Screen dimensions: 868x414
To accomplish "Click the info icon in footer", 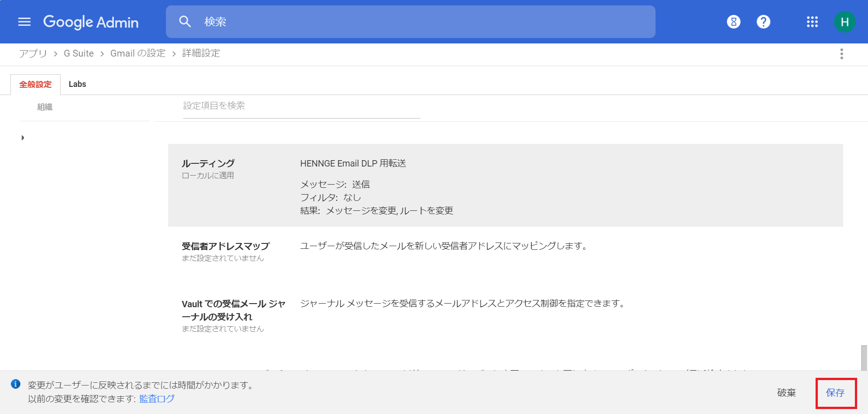I will [x=16, y=384].
